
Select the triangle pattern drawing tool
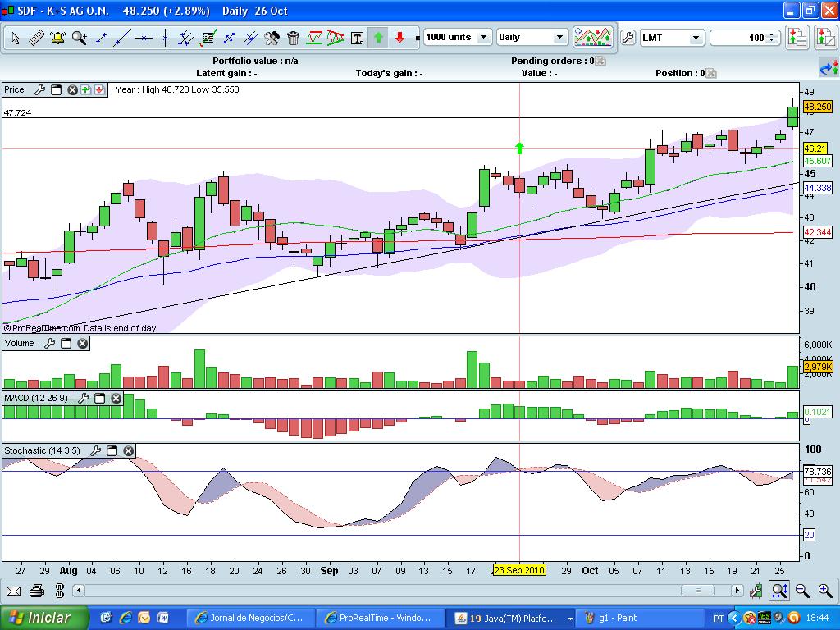[336, 38]
